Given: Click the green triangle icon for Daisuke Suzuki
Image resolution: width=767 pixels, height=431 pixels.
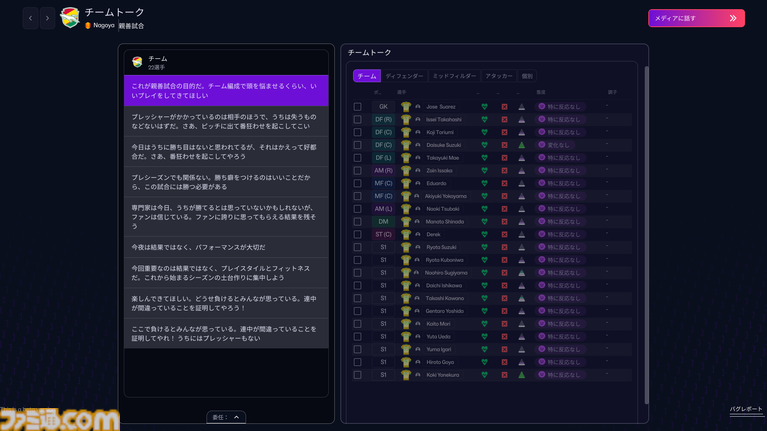Looking at the screenshot, I should pyautogui.click(x=521, y=145).
